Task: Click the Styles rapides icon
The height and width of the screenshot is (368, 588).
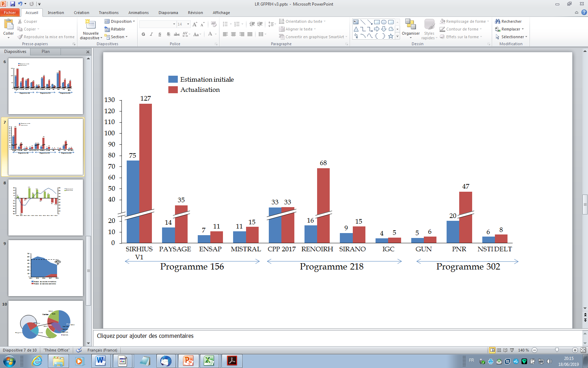Action: (429, 25)
